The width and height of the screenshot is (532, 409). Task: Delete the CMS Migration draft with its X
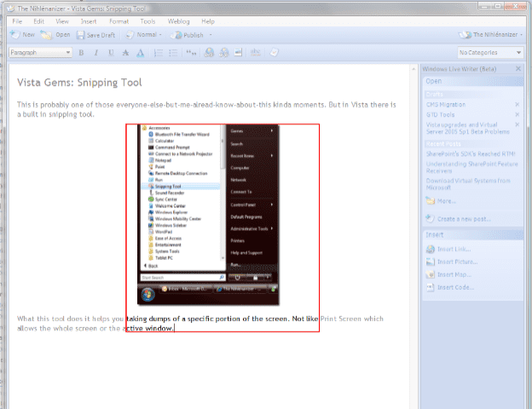pyautogui.click(x=517, y=105)
